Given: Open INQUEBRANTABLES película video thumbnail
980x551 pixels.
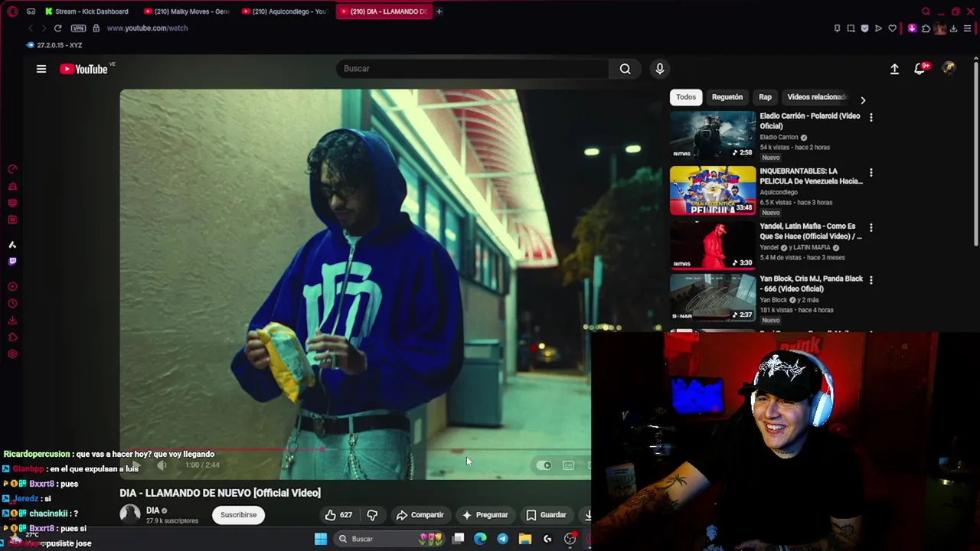Looking at the screenshot, I should [x=712, y=190].
